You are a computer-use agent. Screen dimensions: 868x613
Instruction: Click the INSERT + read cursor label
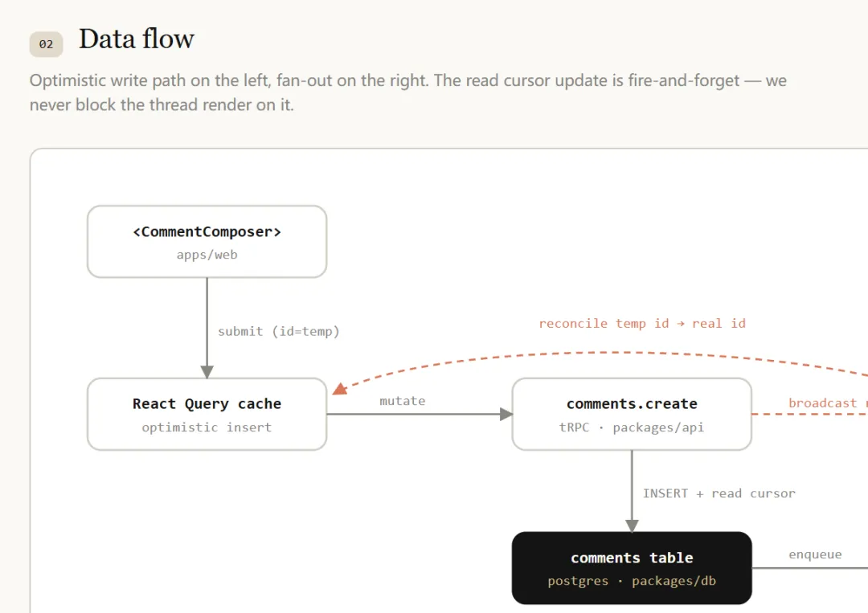coord(719,493)
